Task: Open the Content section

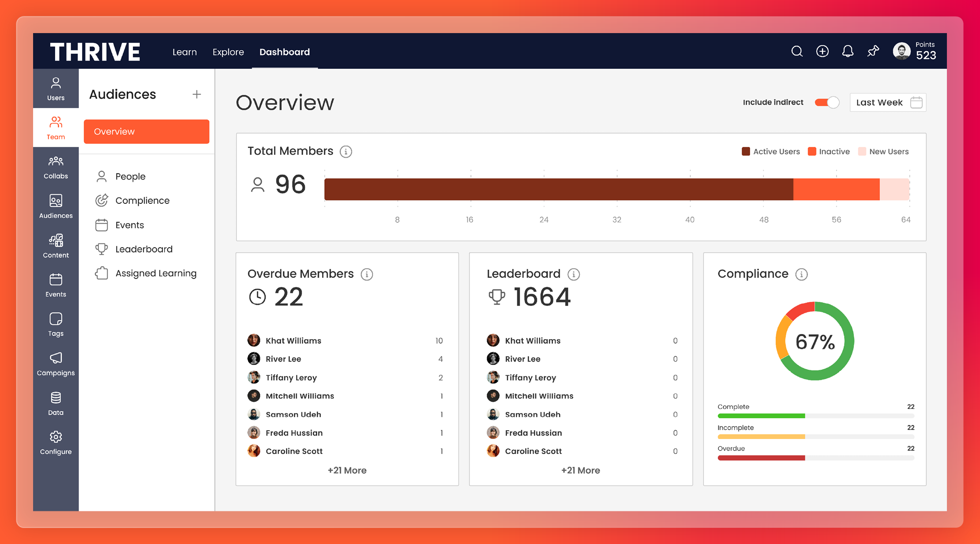Action: 56,246
